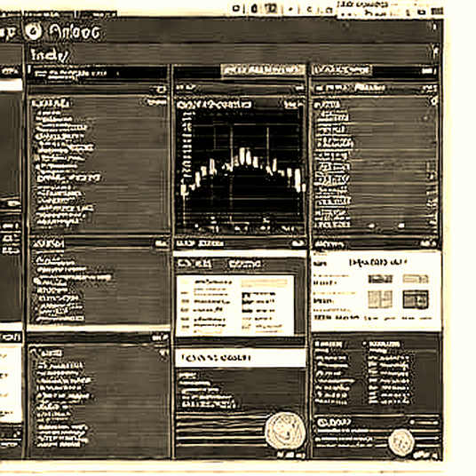
Task: Open the highlighted tab above the chart
Action: 263,70
